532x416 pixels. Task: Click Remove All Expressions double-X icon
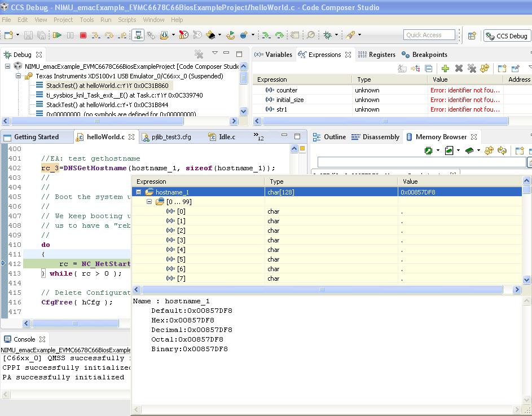pos(472,68)
